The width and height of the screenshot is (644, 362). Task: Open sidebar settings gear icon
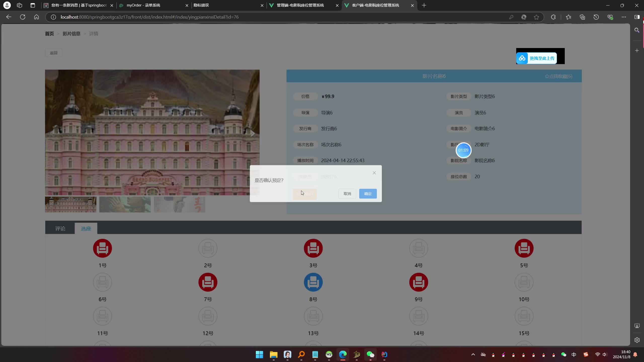pyautogui.click(x=637, y=340)
